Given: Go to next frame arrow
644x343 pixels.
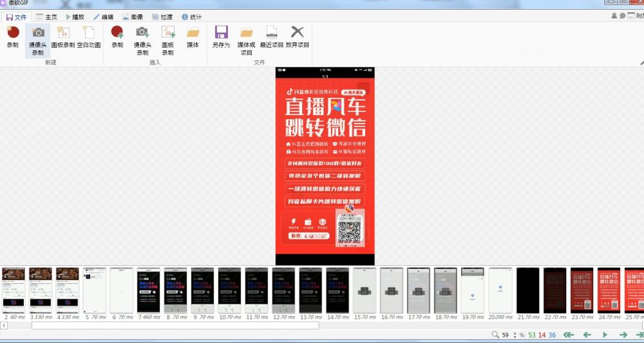Looking at the screenshot, I should [623, 335].
